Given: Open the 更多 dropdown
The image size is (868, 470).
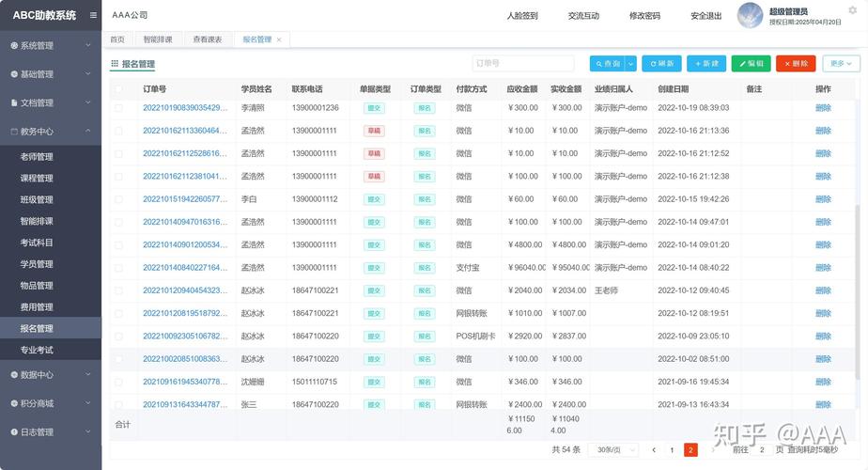Looking at the screenshot, I should click(x=841, y=64).
